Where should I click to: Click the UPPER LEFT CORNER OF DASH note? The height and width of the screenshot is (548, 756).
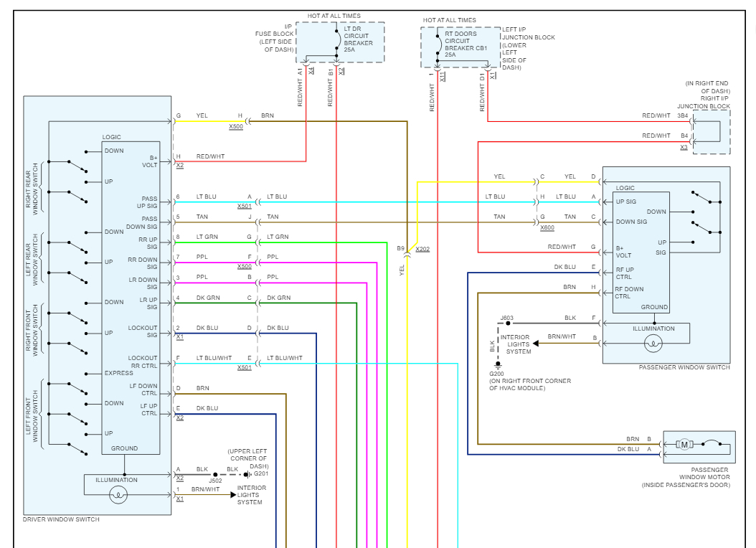248,458
